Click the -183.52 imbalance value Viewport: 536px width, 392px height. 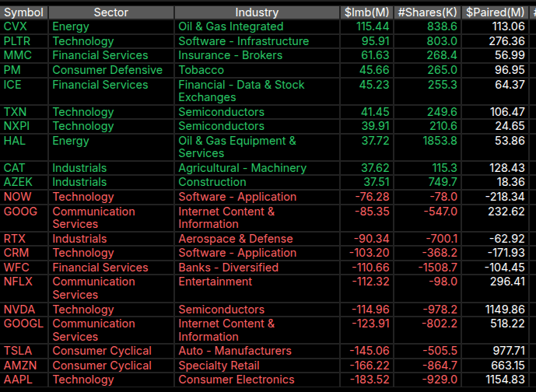(370, 380)
